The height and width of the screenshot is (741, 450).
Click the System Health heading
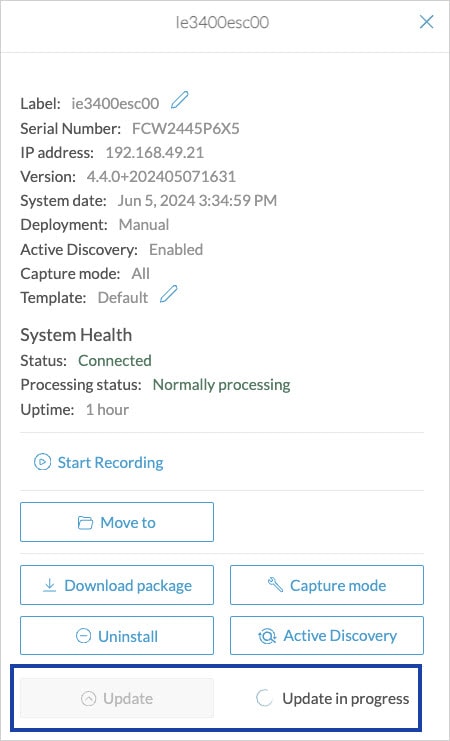(x=76, y=335)
